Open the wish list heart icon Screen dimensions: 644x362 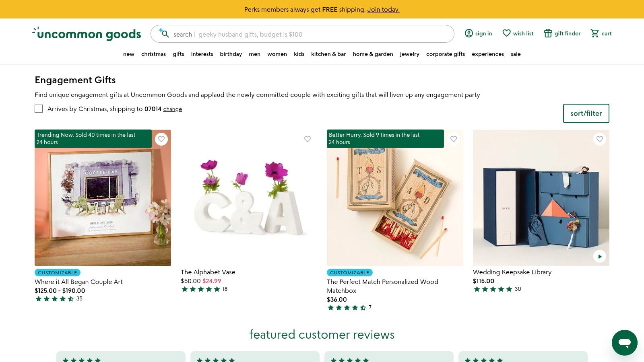tap(506, 33)
